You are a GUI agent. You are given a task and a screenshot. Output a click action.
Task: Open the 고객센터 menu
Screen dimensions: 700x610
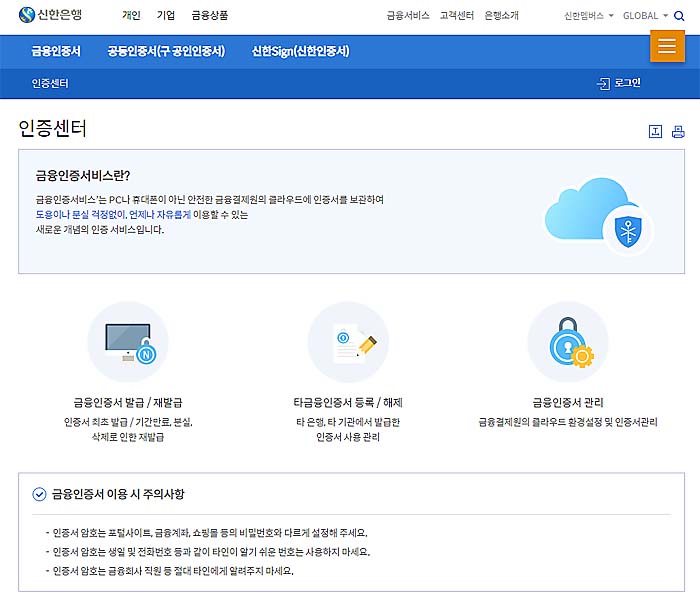457,16
